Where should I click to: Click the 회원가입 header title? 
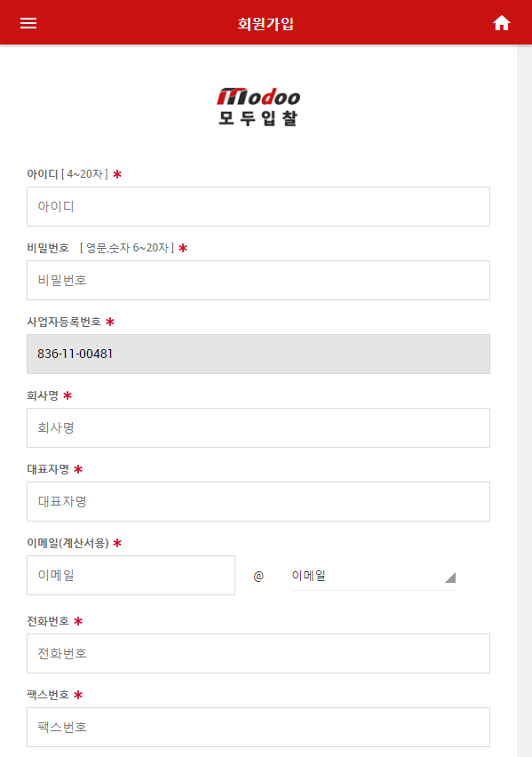coord(266,24)
